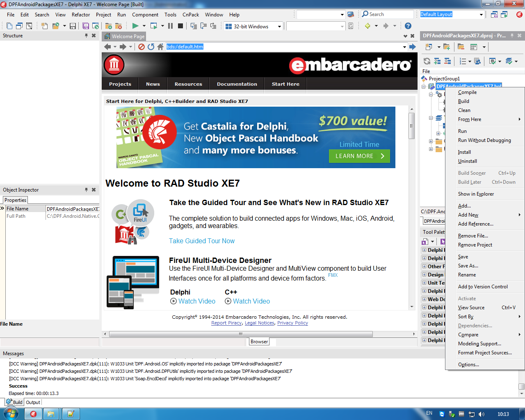The height and width of the screenshot is (420, 525).
Task: Click the Pause toolbar icon
Action: (x=171, y=26)
